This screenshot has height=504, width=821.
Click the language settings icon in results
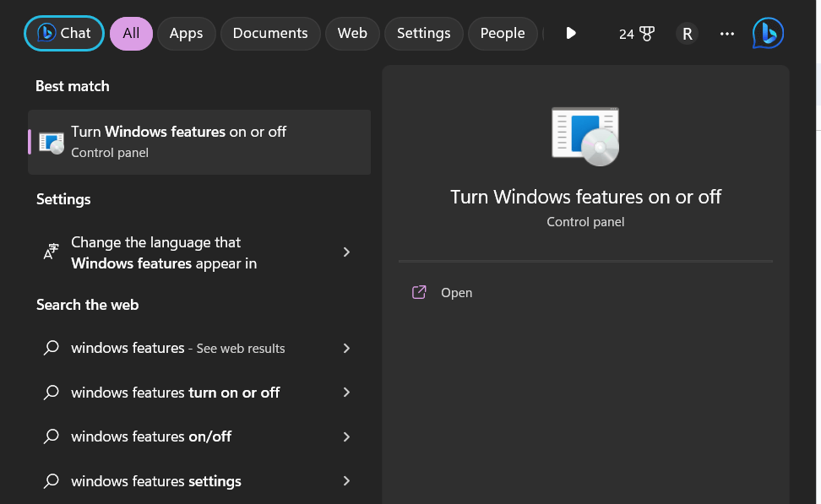click(52, 252)
